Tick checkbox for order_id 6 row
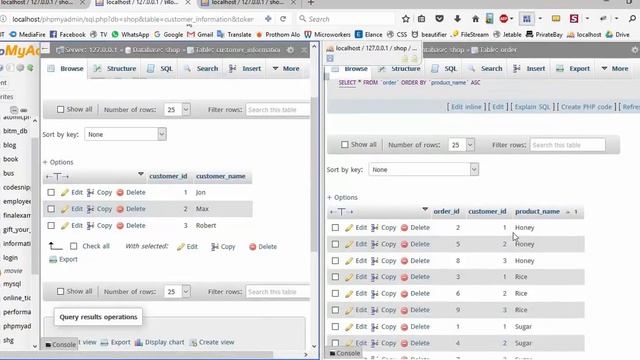Viewport: 640px width, 360px height. coord(335,293)
